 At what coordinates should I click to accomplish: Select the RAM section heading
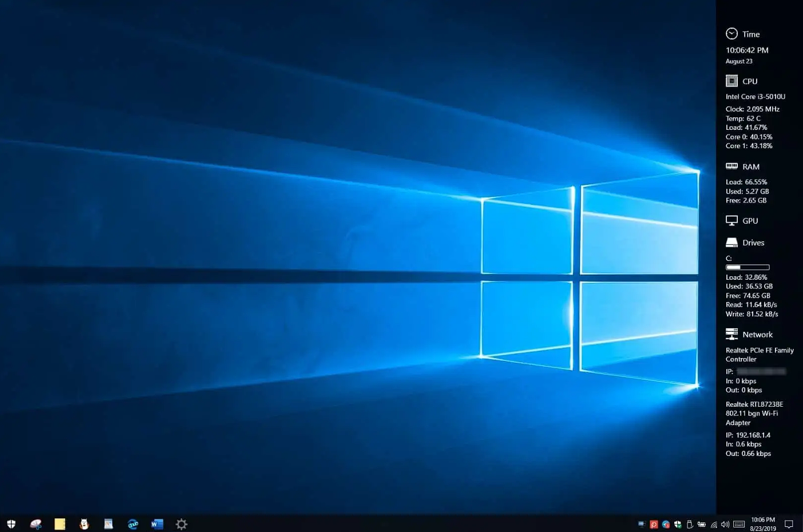tap(751, 166)
